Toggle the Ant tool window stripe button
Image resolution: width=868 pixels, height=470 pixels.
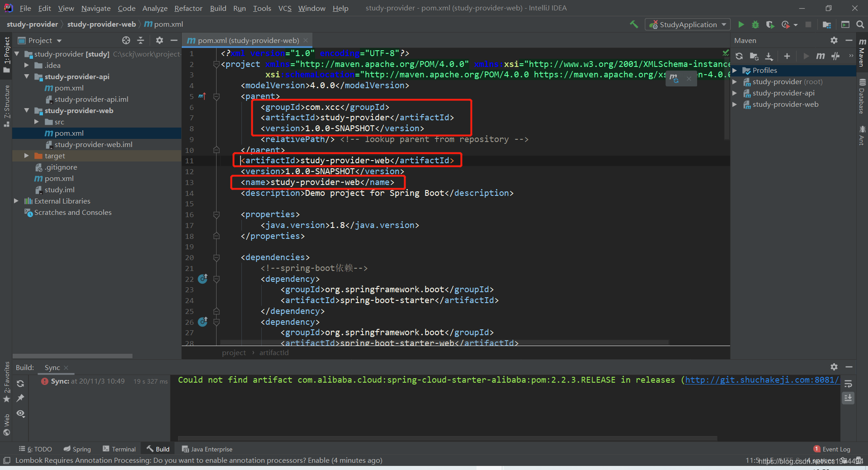[x=862, y=136]
